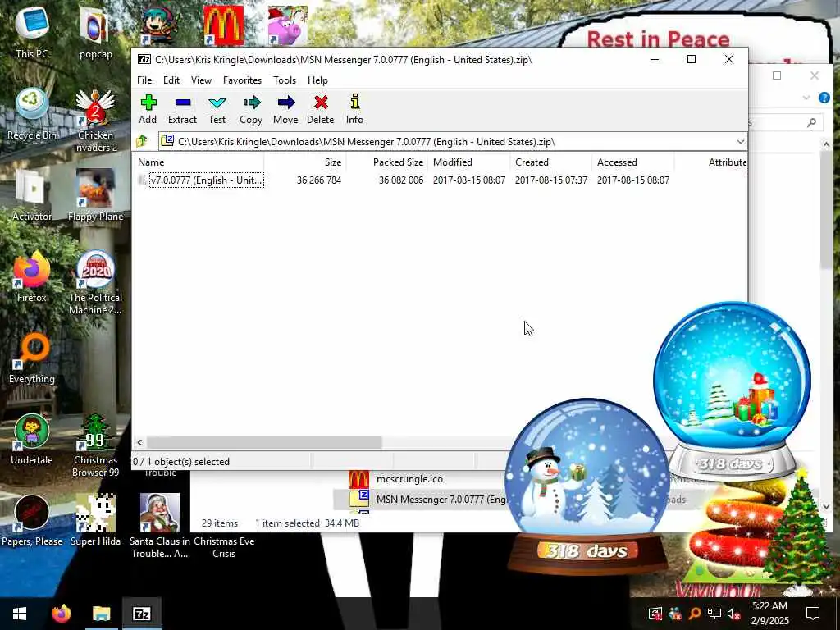The width and height of the screenshot is (840, 630).
Task: Select the Christmas Browser 99 shortcut
Action: pos(95,445)
